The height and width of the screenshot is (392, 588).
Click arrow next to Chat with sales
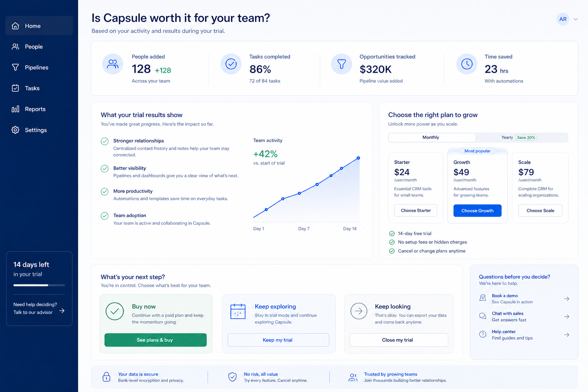(567, 317)
